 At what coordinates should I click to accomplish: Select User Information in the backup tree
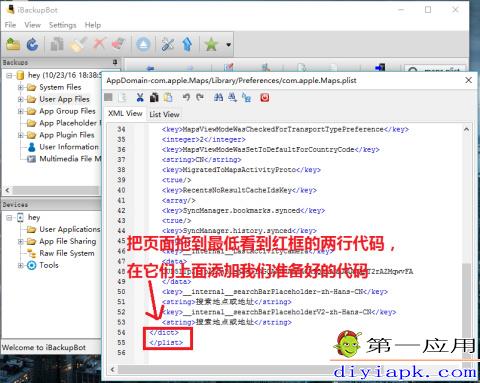(69, 147)
